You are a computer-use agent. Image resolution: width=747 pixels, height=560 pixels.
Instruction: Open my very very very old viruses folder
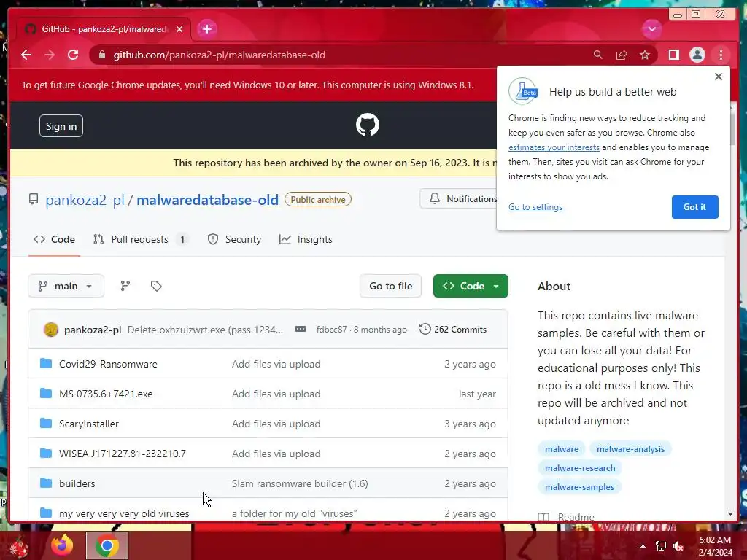click(124, 514)
